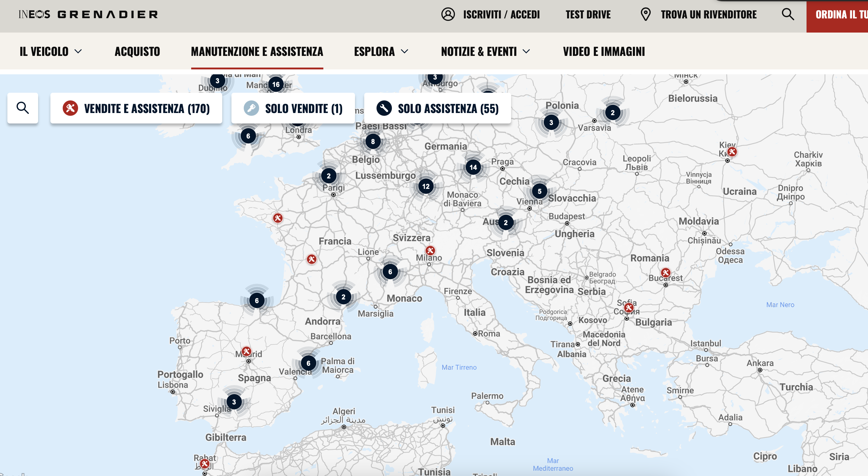The height and width of the screenshot is (476, 868).
Task: Click the cluster marker showing 12 near Monaco di Baviera
Action: 425,186
